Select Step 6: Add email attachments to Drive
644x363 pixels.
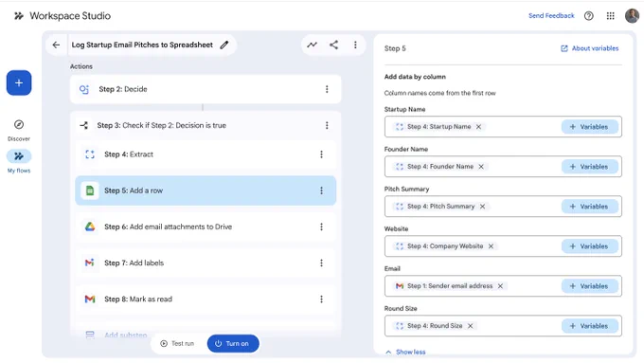coord(206,227)
